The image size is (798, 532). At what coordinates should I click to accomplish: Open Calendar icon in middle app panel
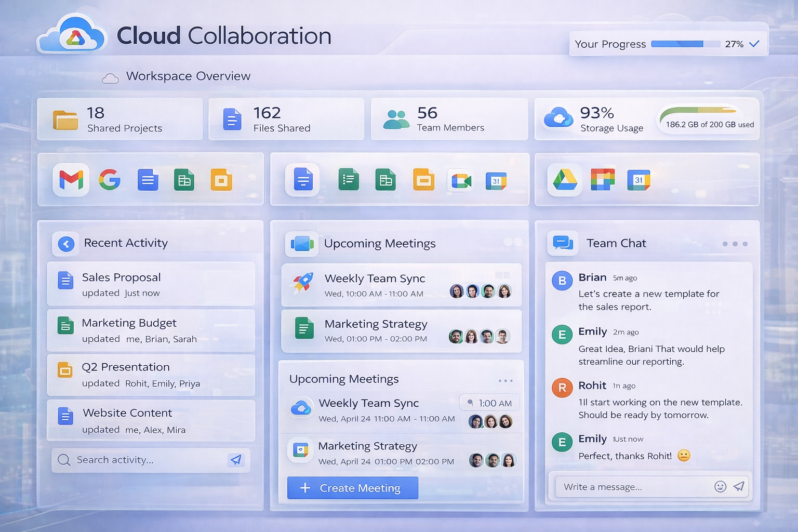click(x=496, y=181)
